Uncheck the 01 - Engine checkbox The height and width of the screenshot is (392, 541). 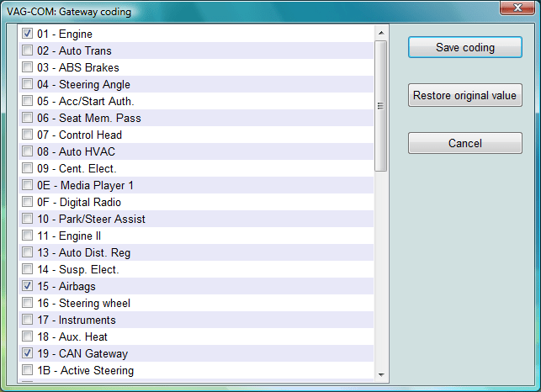pyautogui.click(x=27, y=34)
